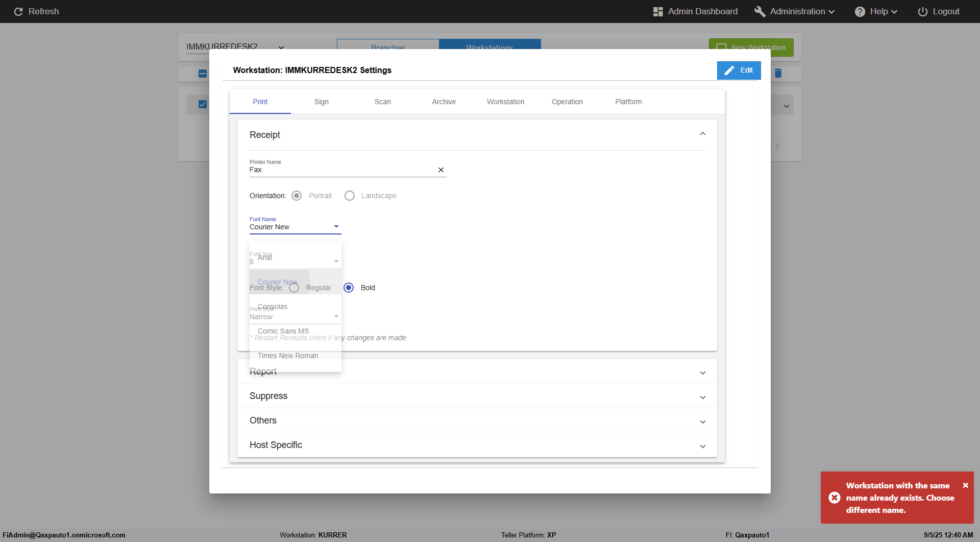Click the Logout power icon
The height and width of the screenshot is (542, 980).
923,11
